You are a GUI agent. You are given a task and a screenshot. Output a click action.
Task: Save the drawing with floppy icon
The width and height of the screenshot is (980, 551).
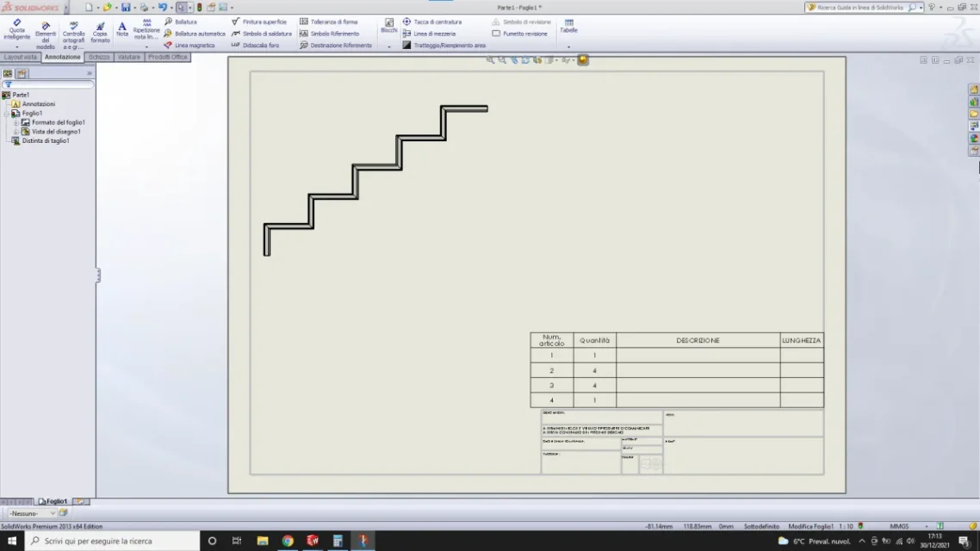[126, 8]
